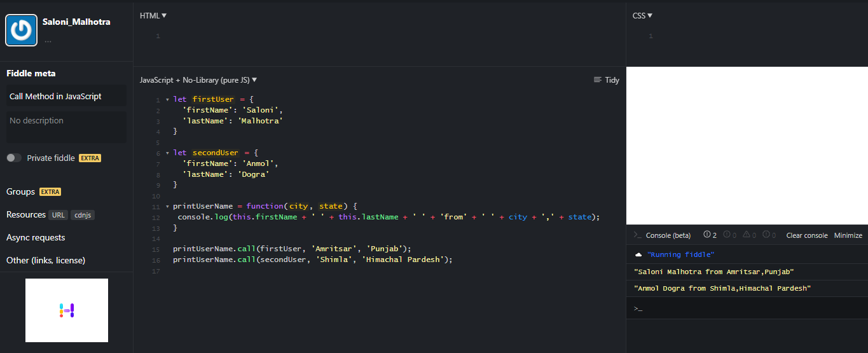Click the console prompt icon in header
The width and height of the screenshot is (868, 353).
pyautogui.click(x=637, y=235)
